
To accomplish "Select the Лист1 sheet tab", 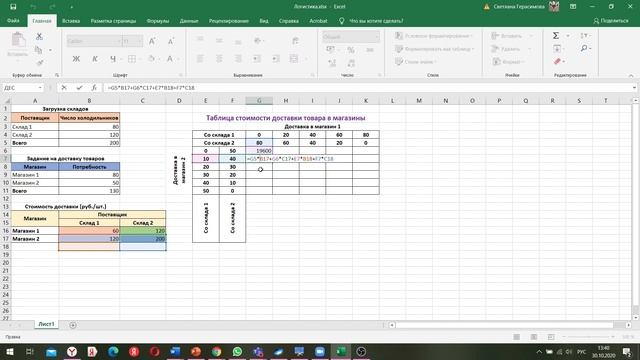I will click(46, 324).
